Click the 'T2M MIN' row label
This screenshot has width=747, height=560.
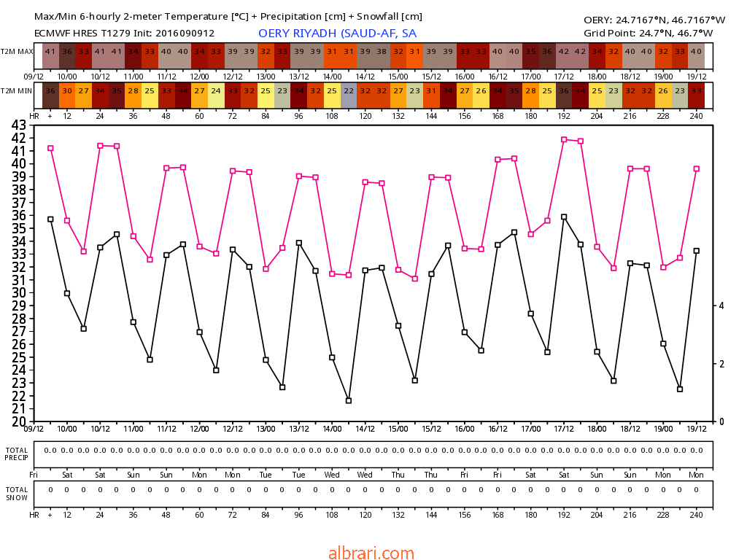pos(17,91)
